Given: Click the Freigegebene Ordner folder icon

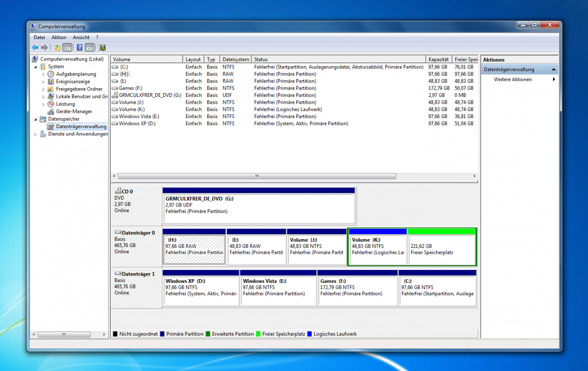Looking at the screenshot, I should pos(51,89).
